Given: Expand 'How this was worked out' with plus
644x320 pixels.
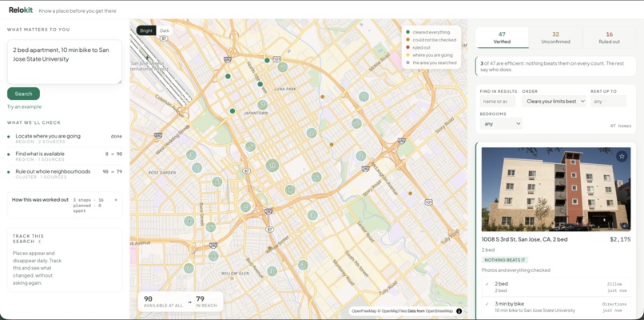Looking at the screenshot, I should point(116,200).
